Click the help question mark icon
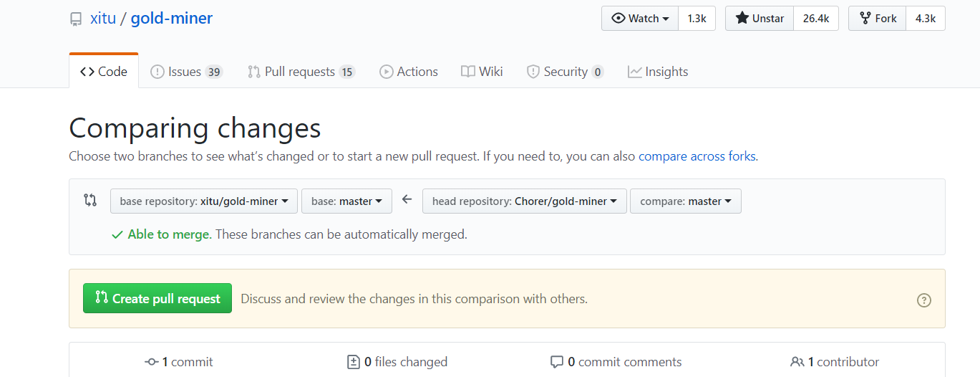This screenshot has width=980, height=377. pyautogui.click(x=924, y=300)
